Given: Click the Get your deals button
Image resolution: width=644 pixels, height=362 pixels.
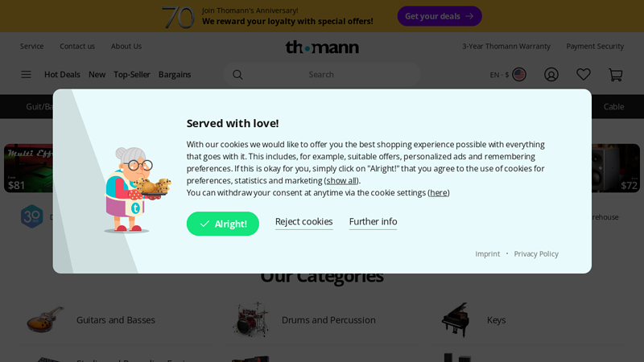Looking at the screenshot, I should 440,16.
